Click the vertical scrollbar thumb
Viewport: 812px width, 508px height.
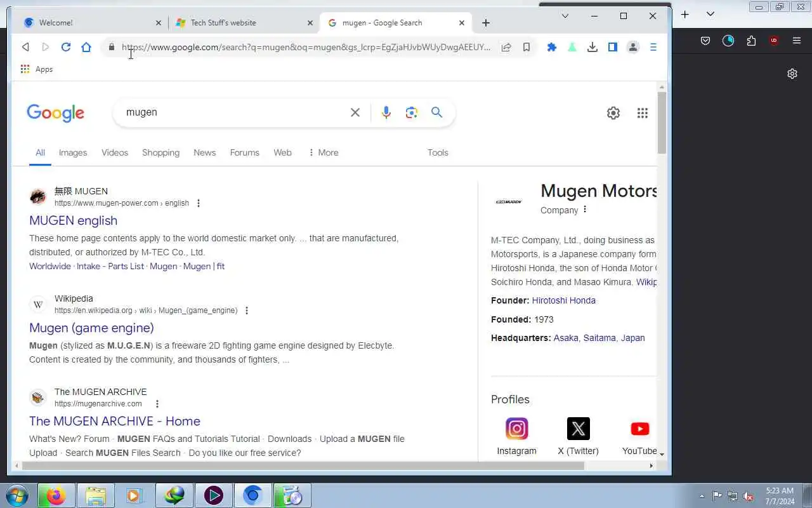[662, 123]
